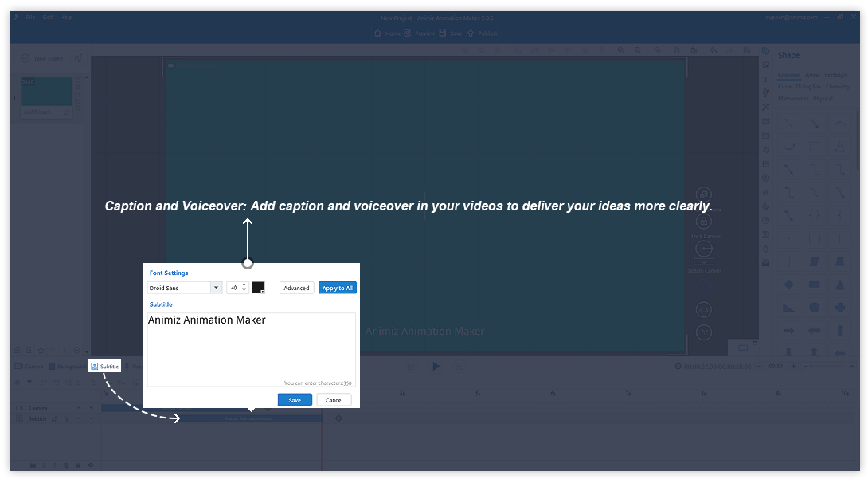Click the Lock Canvas icon
The width and height of the screenshot is (868, 483).
tap(704, 222)
